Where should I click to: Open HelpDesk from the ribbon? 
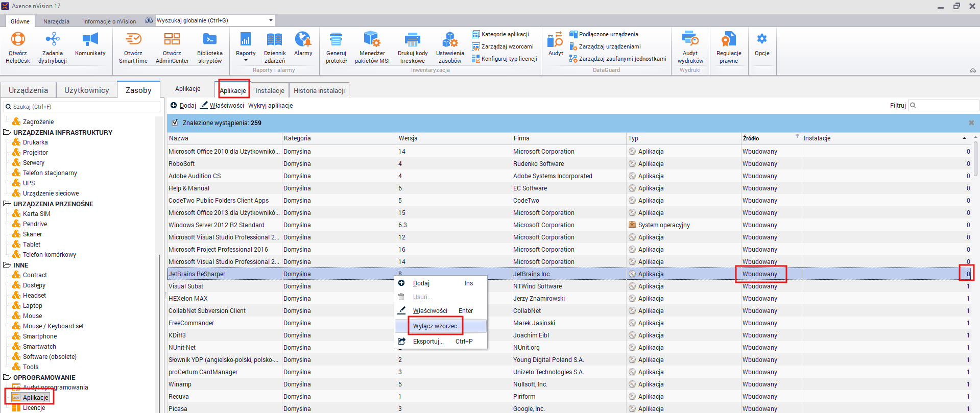(18, 47)
